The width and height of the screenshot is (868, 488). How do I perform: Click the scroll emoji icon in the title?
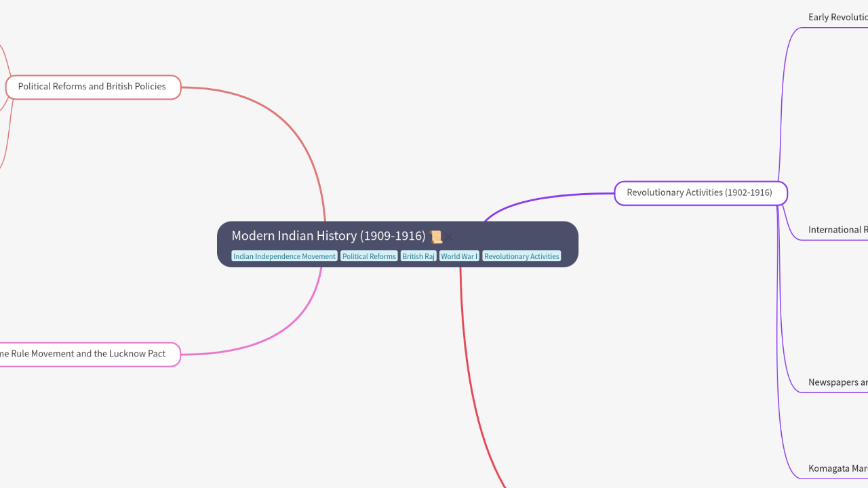(x=436, y=237)
